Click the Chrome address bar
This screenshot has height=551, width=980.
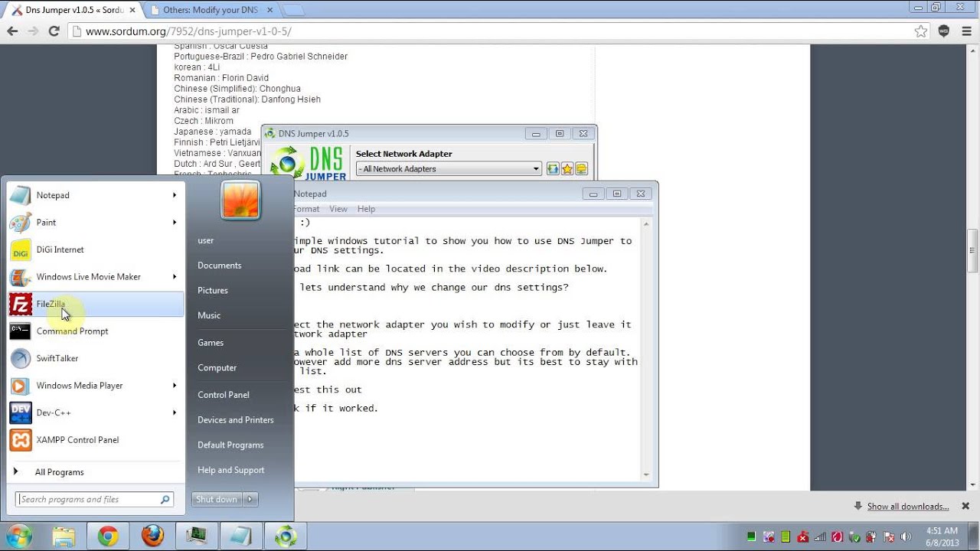pyautogui.click(x=490, y=31)
